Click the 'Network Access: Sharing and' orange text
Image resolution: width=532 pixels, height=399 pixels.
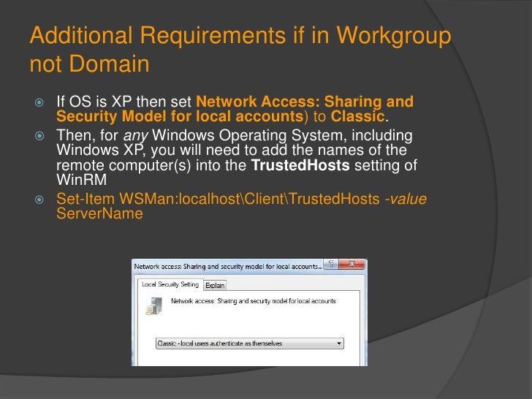click(305, 102)
